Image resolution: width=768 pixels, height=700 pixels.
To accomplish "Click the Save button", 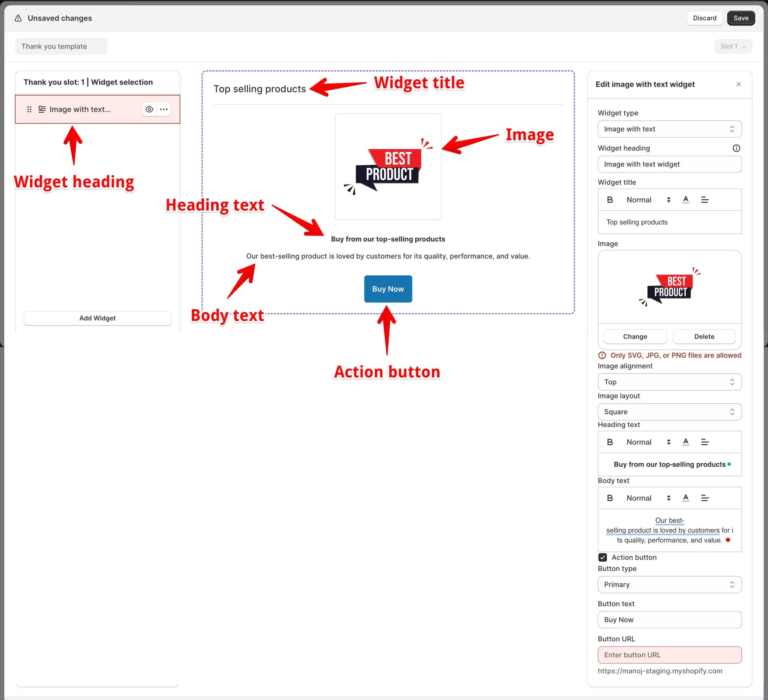I will click(x=741, y=18).
